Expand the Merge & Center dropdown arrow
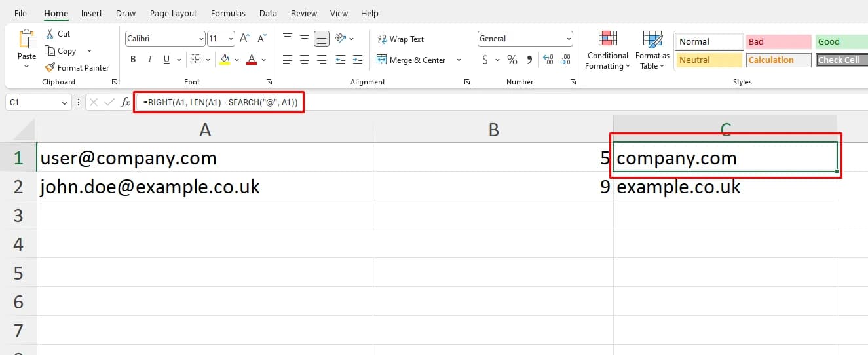The image size is (868, 355). point(459,60)
